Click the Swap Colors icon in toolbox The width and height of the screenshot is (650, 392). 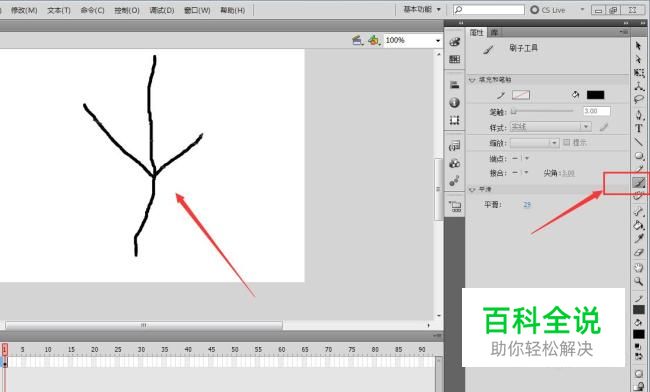coord(639,356)
